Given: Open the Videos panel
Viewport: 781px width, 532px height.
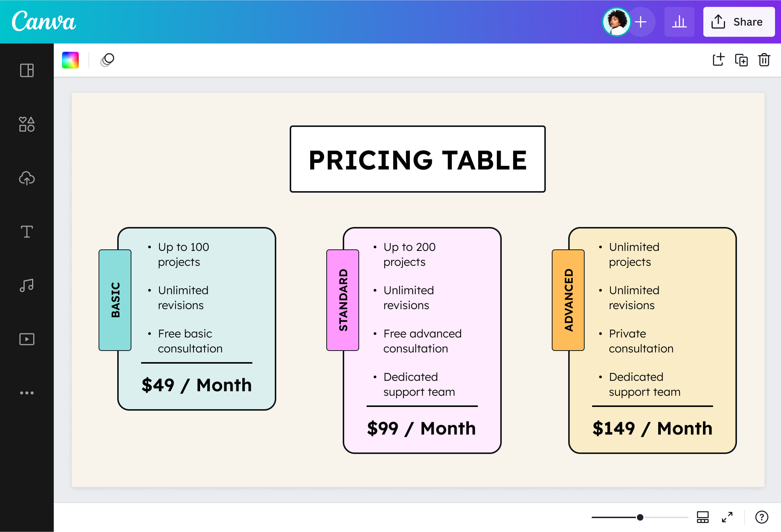Looking at the screenshot, I should [x=26, y=339].
